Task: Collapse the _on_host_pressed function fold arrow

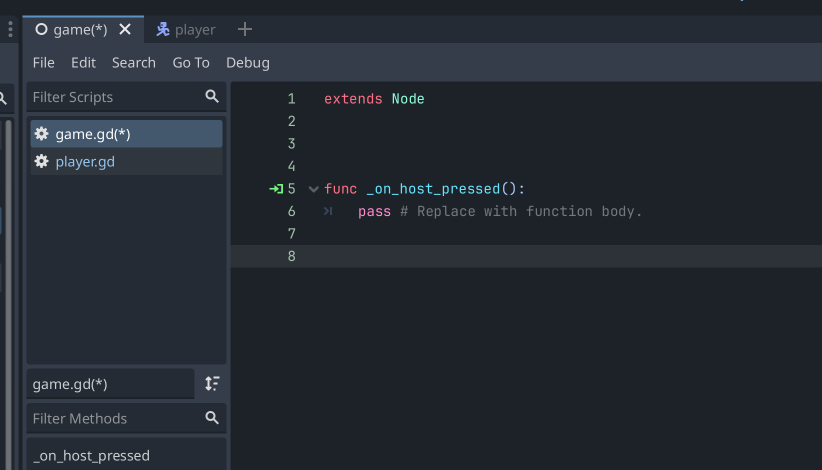Action: (x=314, y=189)
